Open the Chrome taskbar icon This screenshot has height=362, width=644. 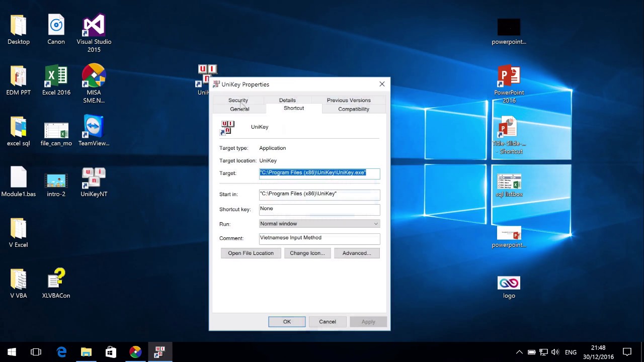135,352
